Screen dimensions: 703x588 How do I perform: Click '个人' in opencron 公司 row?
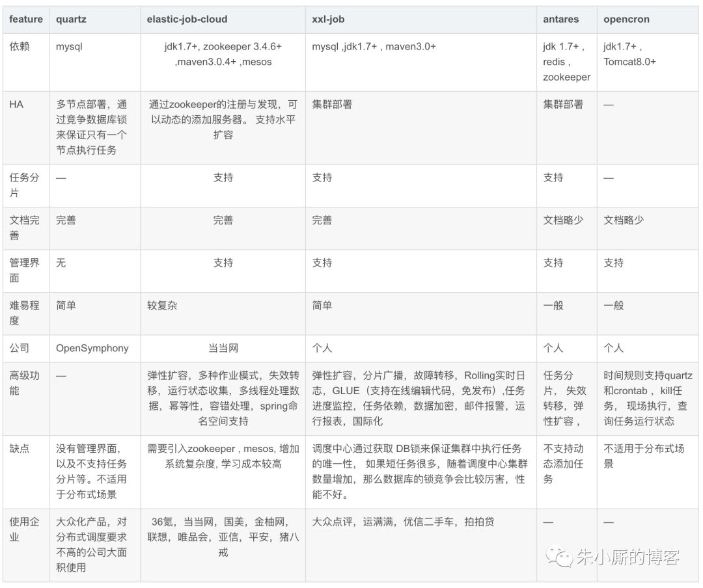613,348
